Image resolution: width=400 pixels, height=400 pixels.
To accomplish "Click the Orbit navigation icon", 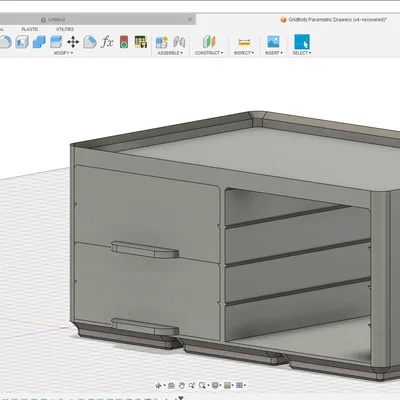I will (158, 386).
